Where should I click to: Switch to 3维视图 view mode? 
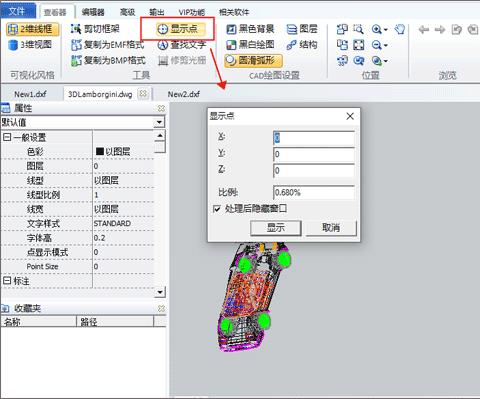coord(30,44)
